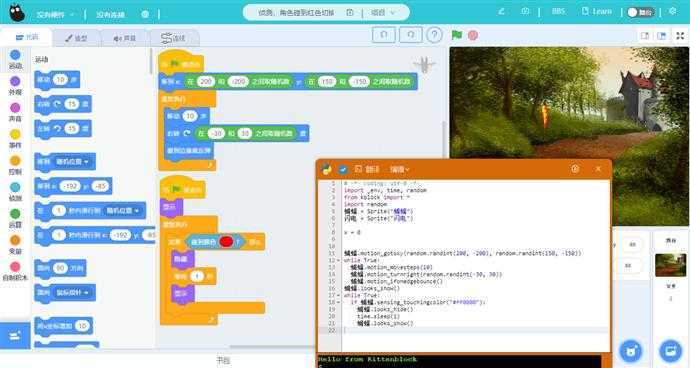Open the BBS link
690x368 pixels.
(558, 11)
